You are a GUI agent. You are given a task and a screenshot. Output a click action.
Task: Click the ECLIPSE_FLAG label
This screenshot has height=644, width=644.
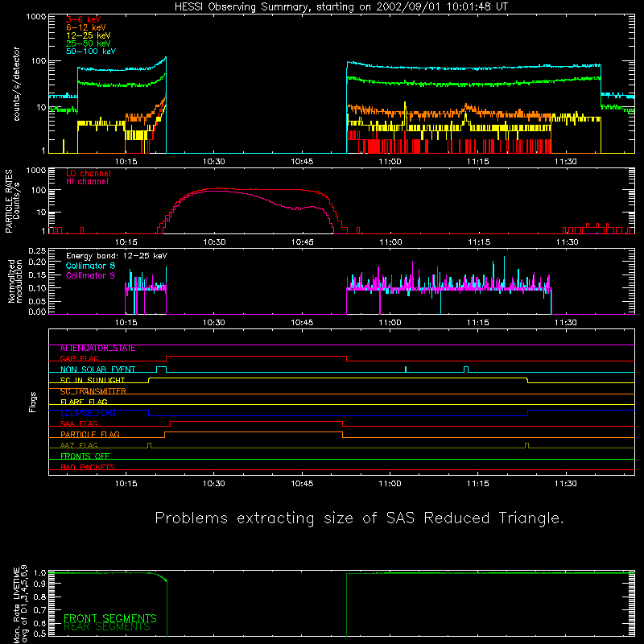88,413
